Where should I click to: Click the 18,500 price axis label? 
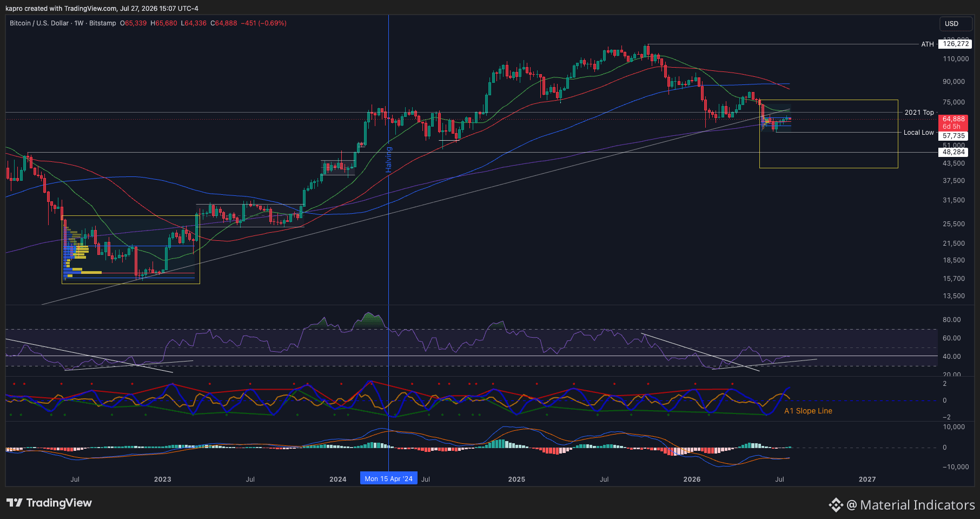(954, 260)
